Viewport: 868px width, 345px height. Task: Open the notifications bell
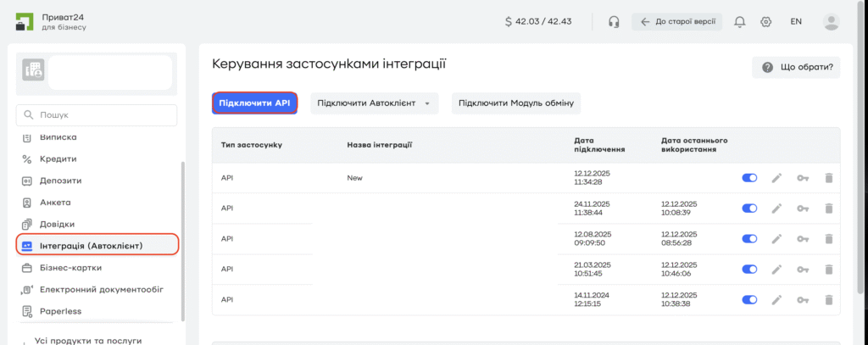740,22
